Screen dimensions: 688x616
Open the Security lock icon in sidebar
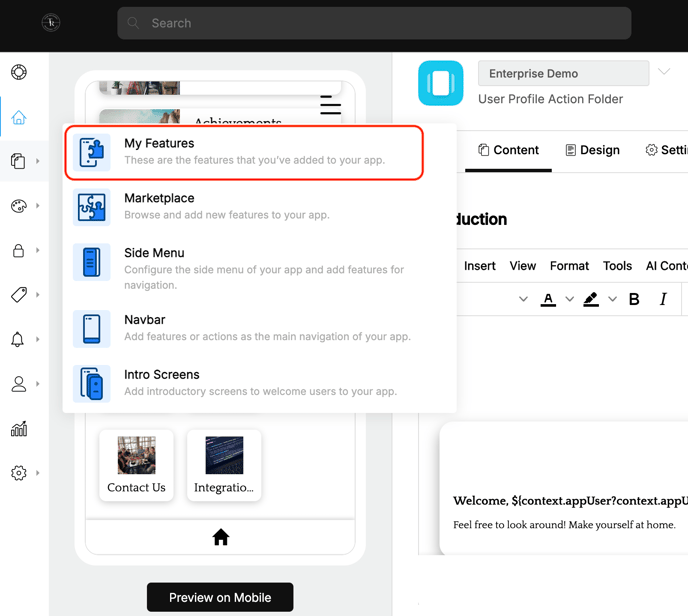pyautogui.click(x=18, y=251)
